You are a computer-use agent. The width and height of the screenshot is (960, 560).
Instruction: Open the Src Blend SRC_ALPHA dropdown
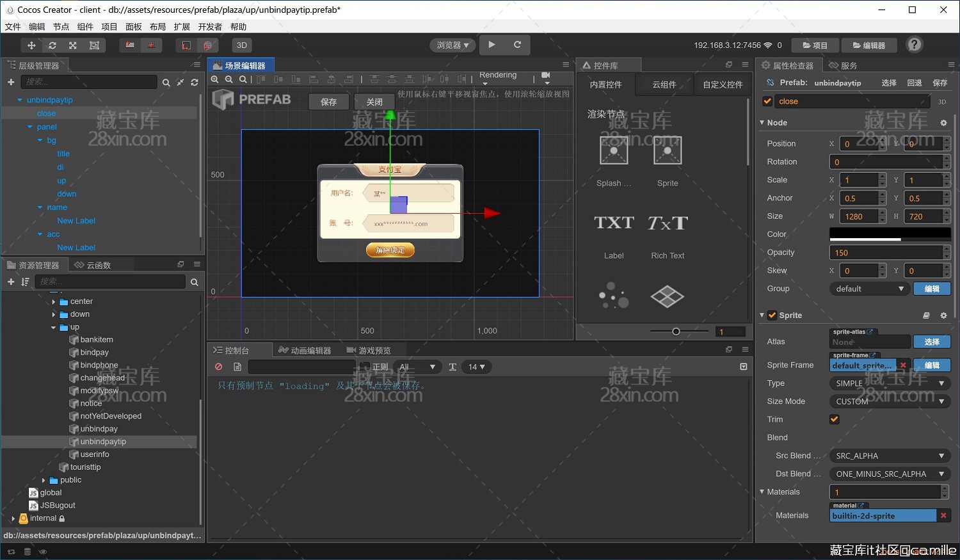pos(890,456)
